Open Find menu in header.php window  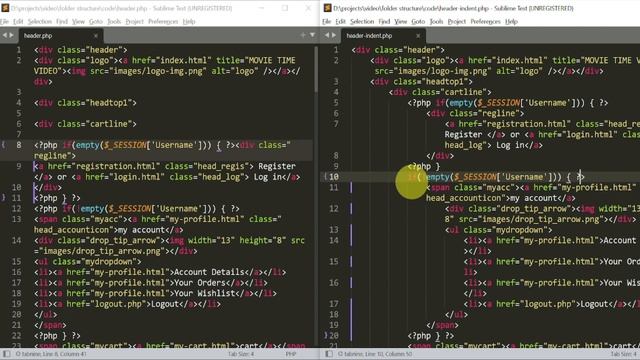click(x=62, y=22)
